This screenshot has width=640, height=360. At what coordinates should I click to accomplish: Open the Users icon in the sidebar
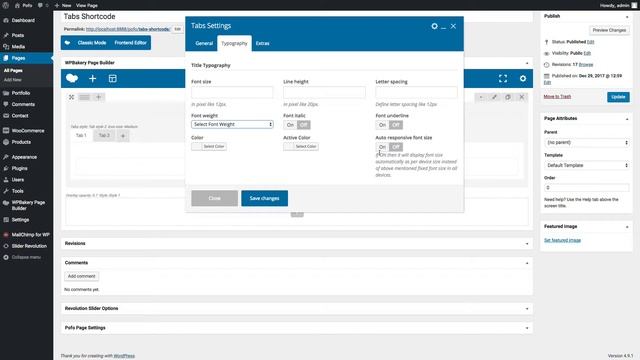[6, 180]
